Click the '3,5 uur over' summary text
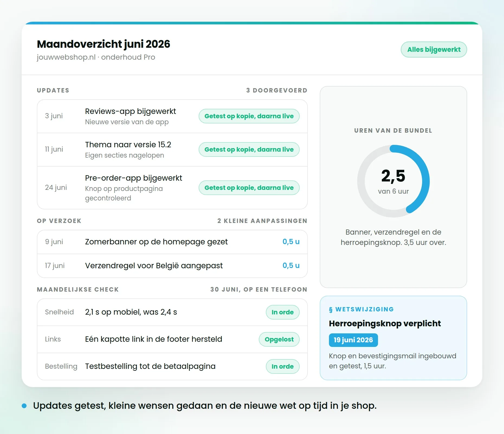The image size is (504, 434). click(x=425, y=242)
